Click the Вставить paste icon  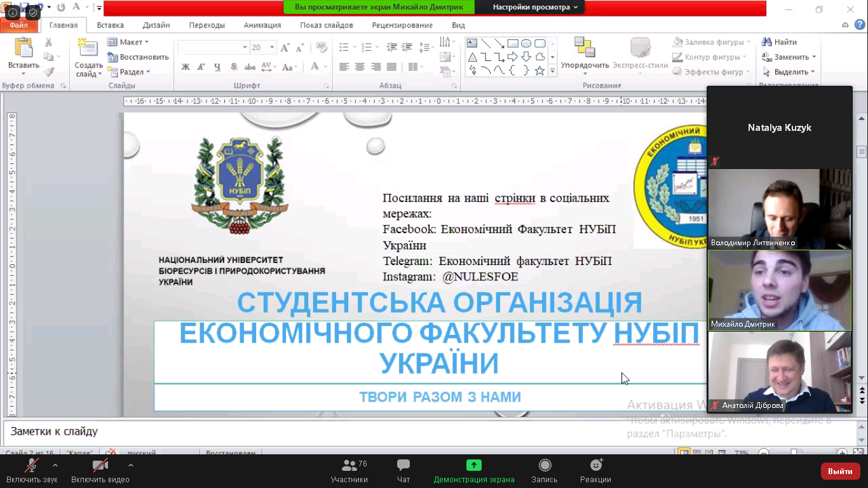coord(24,48)
